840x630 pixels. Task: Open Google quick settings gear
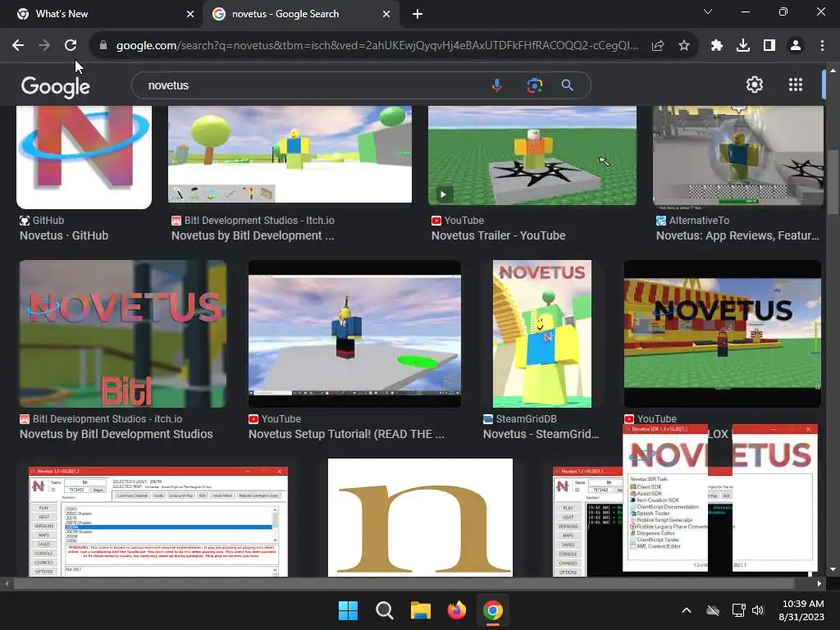click(755, 84)
